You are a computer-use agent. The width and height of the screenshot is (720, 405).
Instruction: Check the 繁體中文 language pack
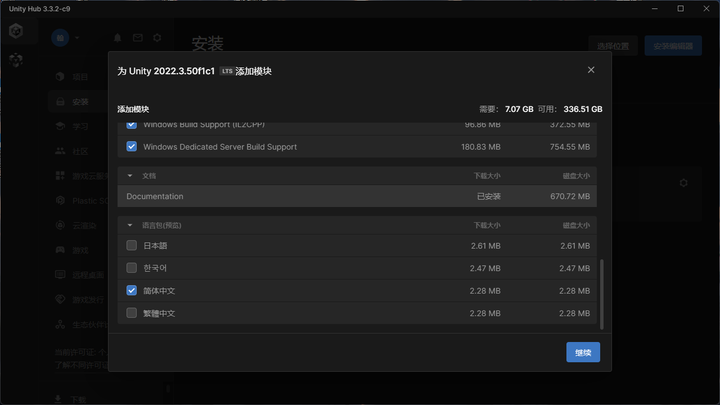[x=131, y=313]
